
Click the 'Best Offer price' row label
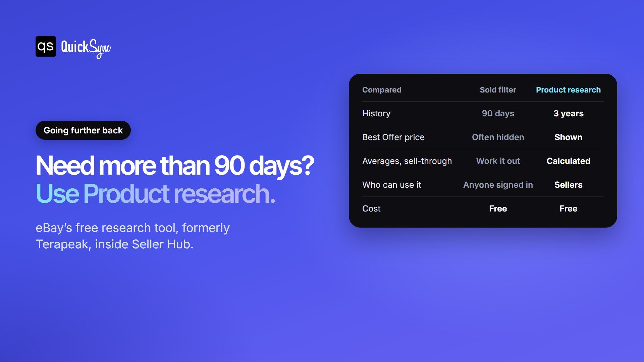[393, 137]
